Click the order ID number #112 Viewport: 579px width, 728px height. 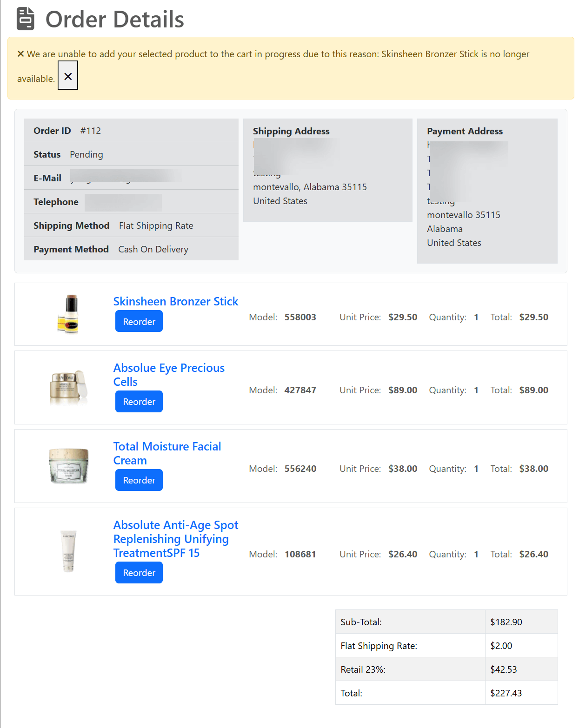click(x=91, y=131)
